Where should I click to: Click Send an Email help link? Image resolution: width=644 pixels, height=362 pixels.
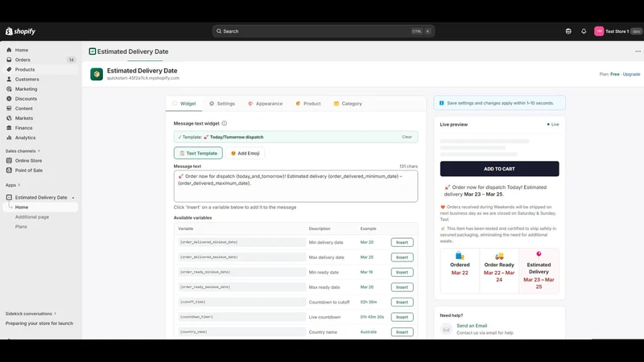[x=472, y=326]
